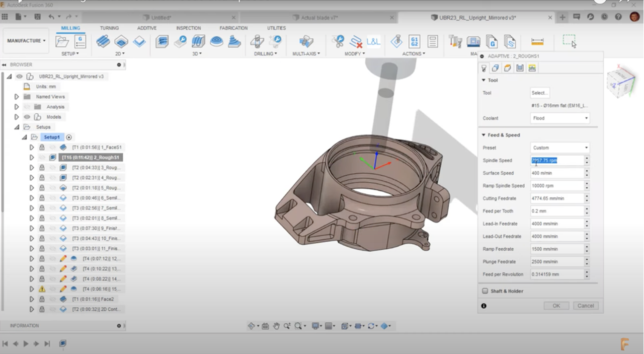644x354 pixels.
Task: Click the L&L post icon in Modify group
Action: (373, 41)
